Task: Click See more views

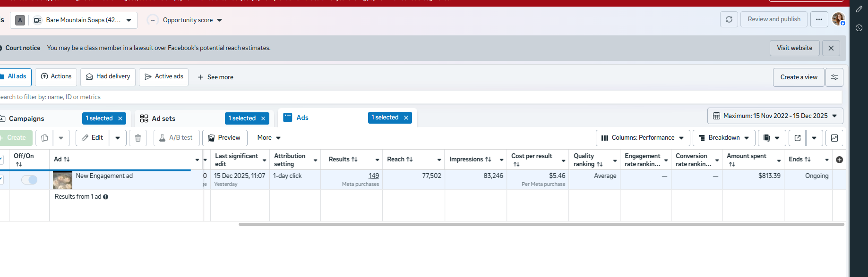Action: [x=215, y=77]
